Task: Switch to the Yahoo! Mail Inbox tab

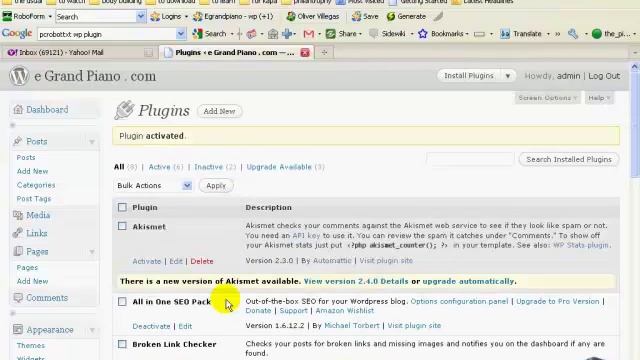Action: point(80,53)
